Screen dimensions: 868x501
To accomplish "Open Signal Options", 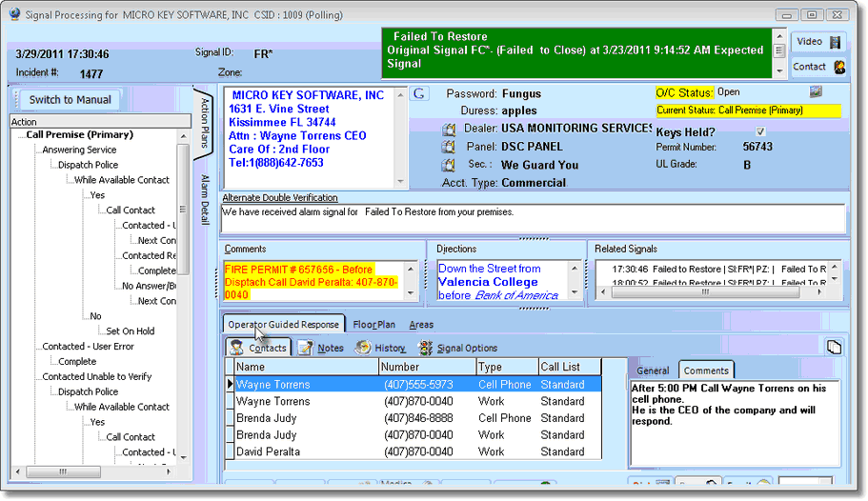I will pos(457,348).
